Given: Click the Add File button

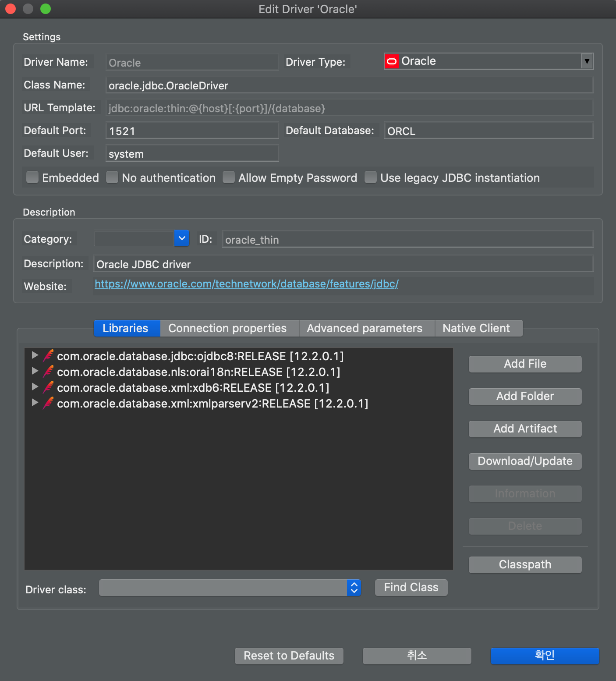Looking at the screenshot, I should coord(525,364).
